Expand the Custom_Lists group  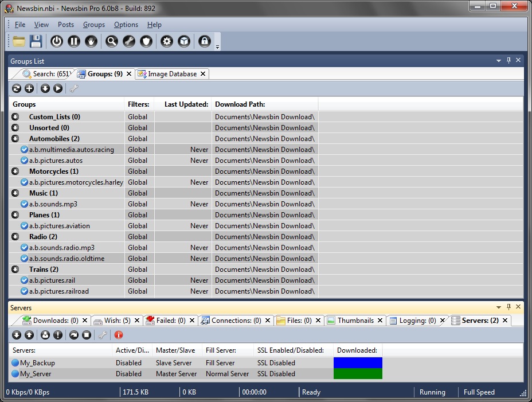[15, 117]
